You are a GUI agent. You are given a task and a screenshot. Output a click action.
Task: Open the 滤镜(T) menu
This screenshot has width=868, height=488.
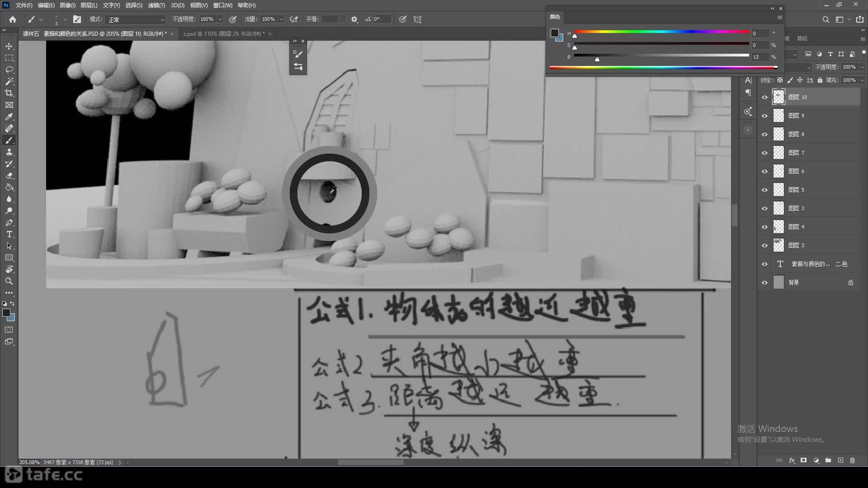click(156, 5)
